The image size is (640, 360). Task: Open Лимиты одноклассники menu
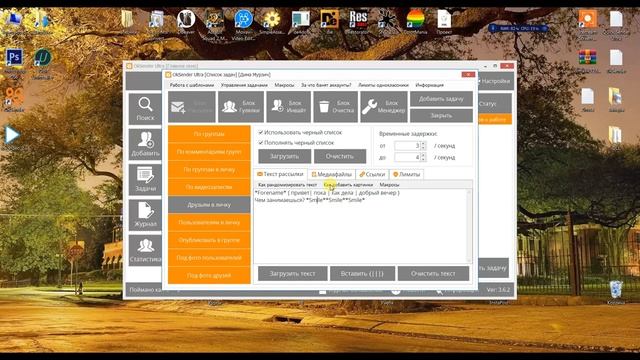coord(383,85)
